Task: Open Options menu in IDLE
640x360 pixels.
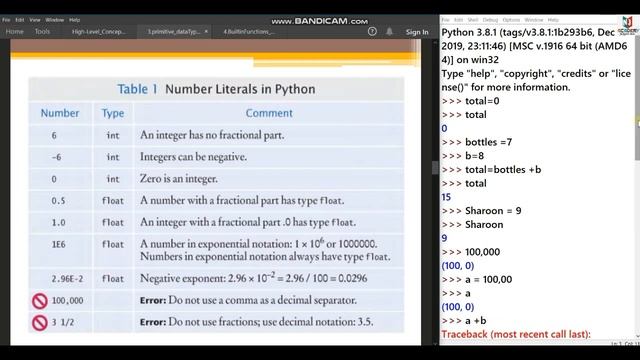Action: pos(511,20)
